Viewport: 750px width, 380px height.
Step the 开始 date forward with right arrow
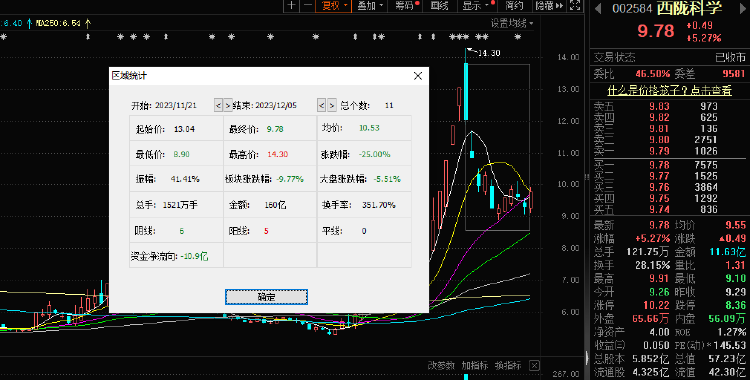(x=227, y=105)
